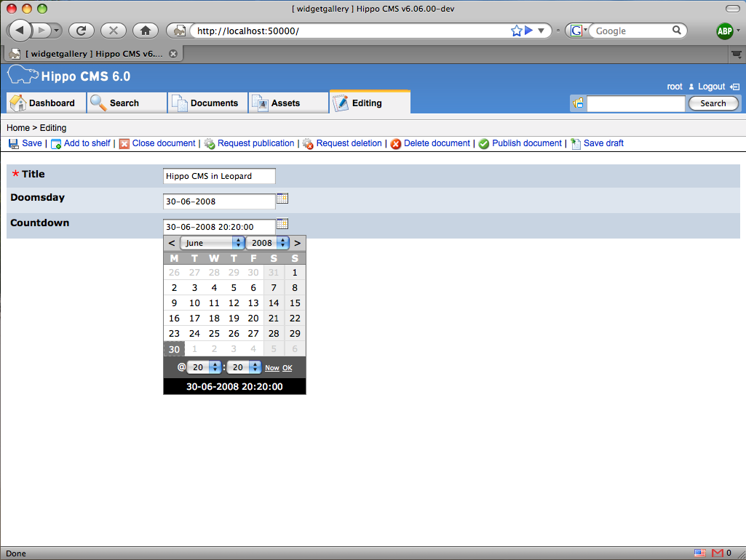Click the Title input field

pos(219,176)
